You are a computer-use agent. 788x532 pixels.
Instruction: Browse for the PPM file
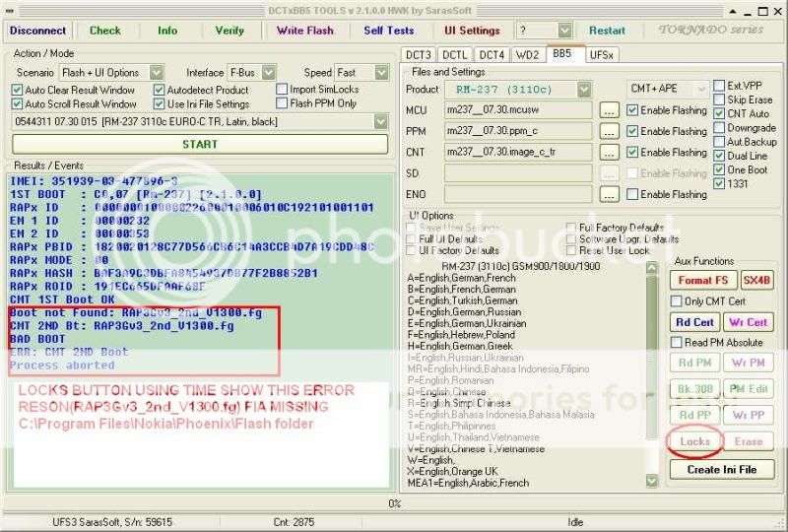[x=609, y=131]
